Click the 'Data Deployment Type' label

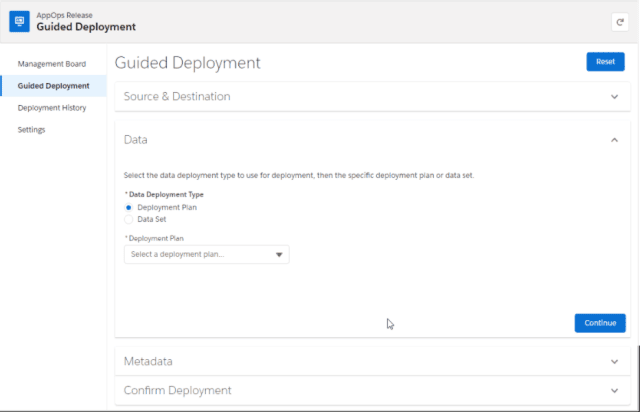tap(166, 194)
